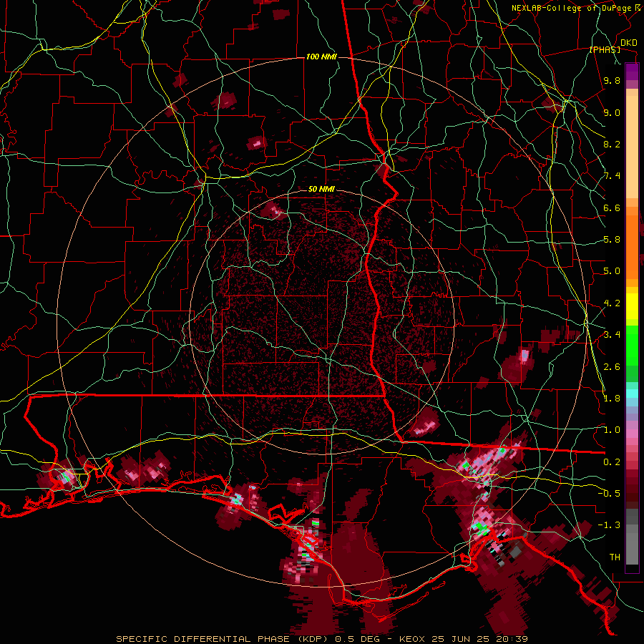
Task: Click the 8.2 scale value
Action: point(612,145)
